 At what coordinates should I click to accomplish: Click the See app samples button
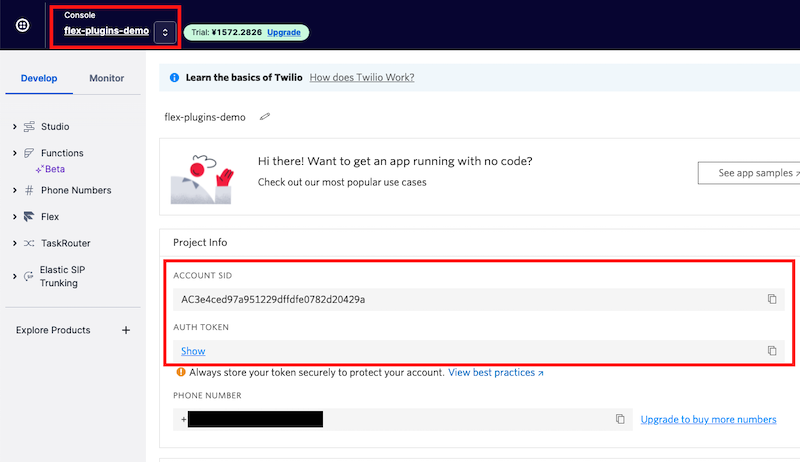point(748,173)
